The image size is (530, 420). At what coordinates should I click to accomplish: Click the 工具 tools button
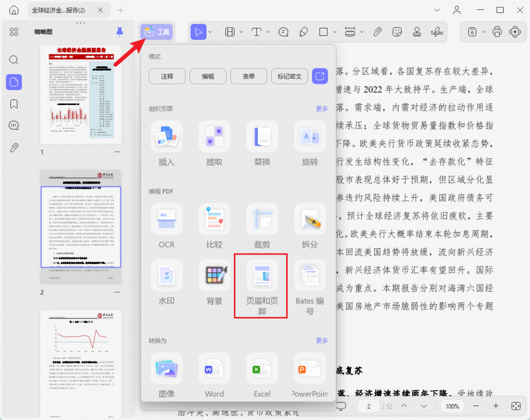click(x=157, y=32)
